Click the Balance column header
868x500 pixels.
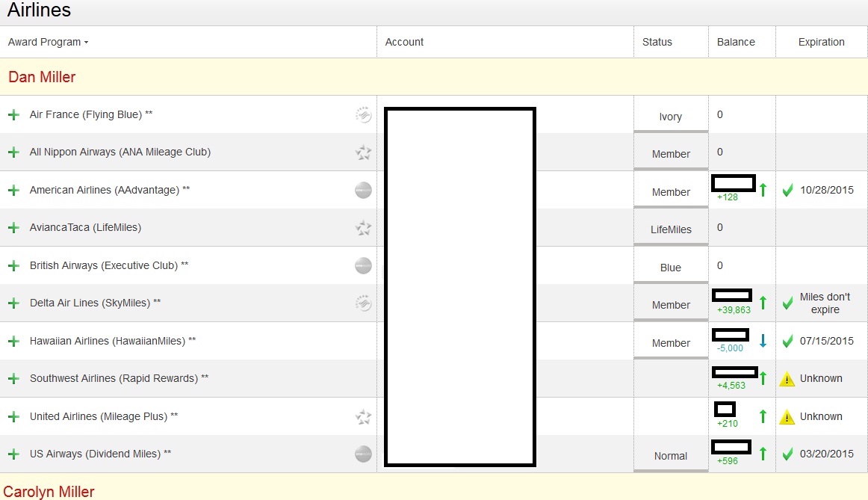(x=736, y=43)
